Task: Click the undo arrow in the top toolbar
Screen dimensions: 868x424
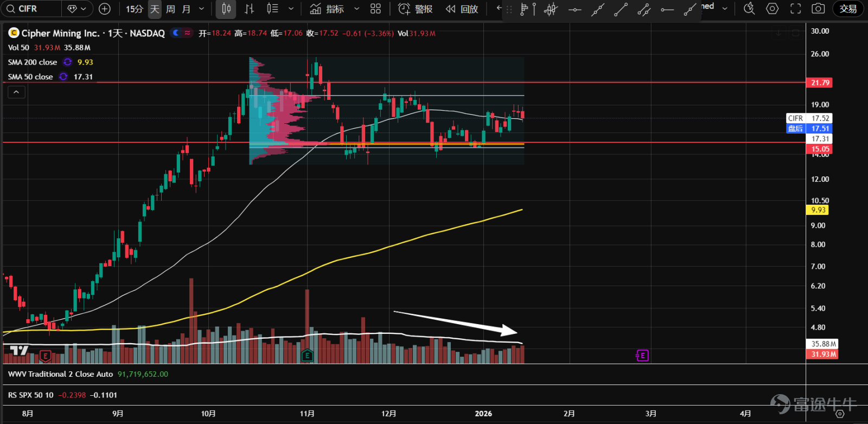Action: (x=499, y=9)
